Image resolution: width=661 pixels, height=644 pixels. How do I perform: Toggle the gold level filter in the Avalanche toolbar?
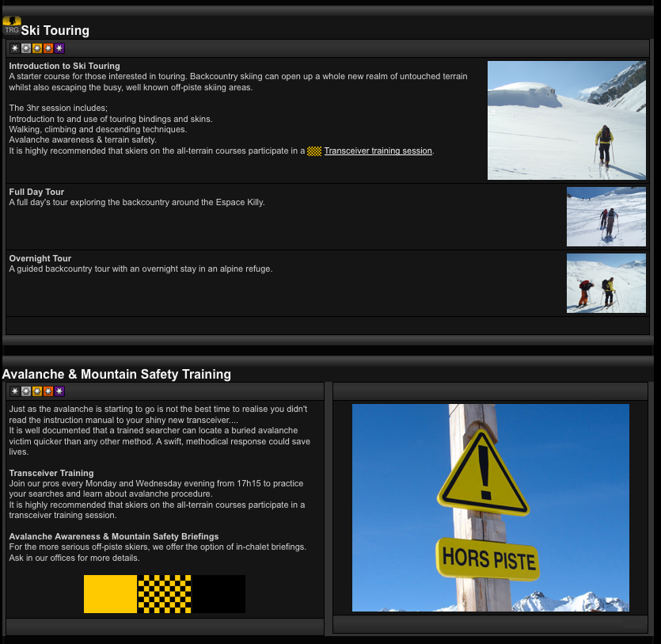(x=37, y=391)
